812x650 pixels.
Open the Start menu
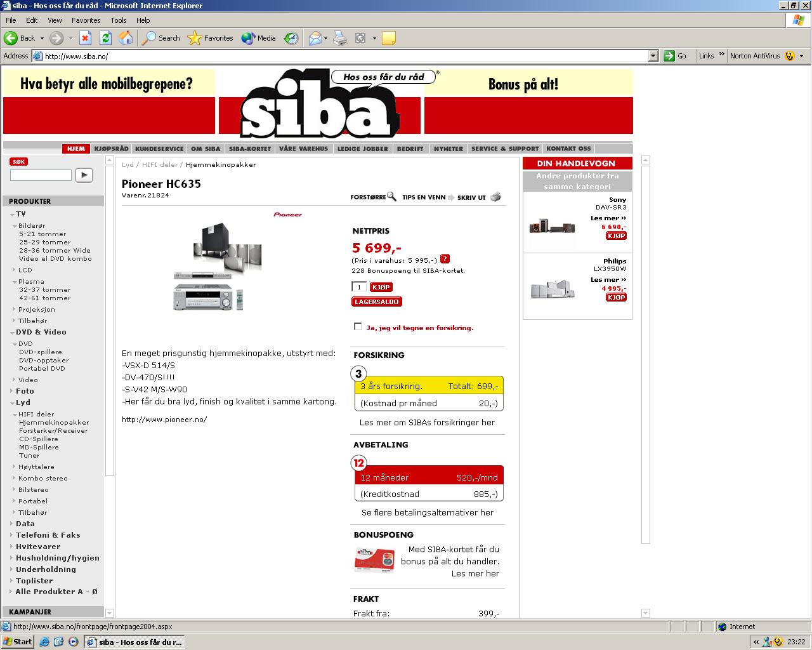pos(18,642)
